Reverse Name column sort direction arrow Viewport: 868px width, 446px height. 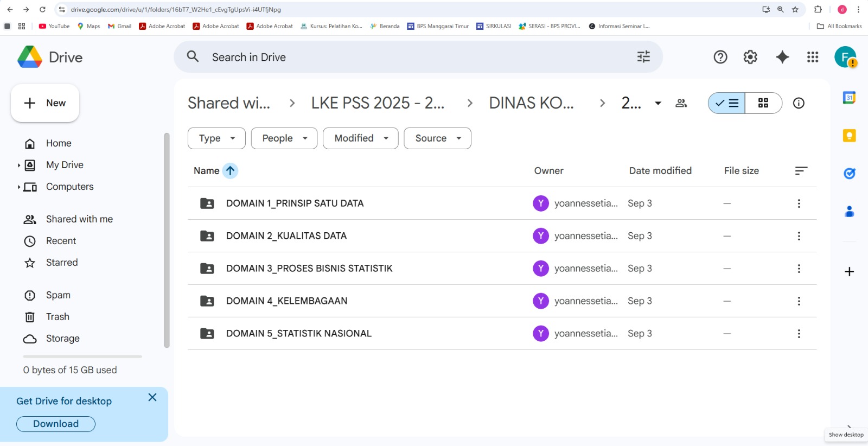coord(230,171)
